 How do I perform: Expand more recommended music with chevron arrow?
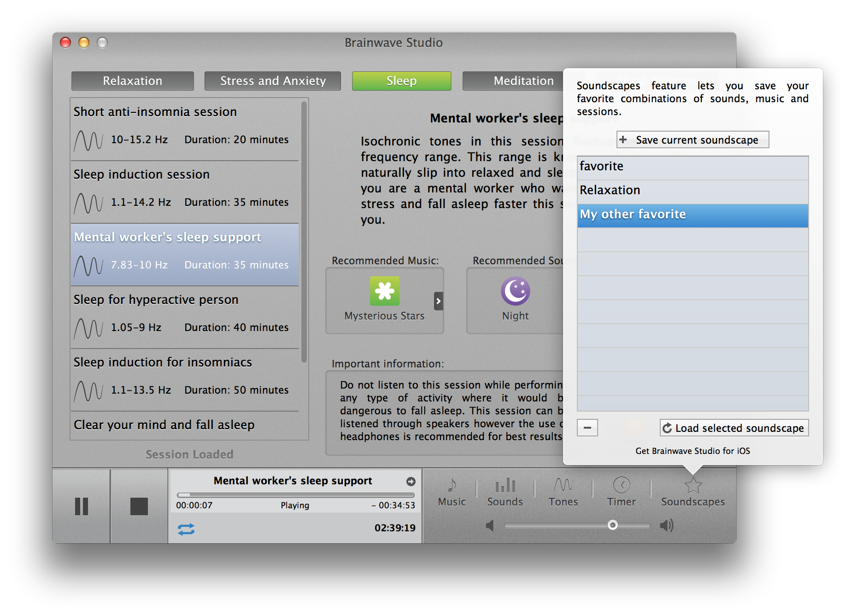(438, 301)
